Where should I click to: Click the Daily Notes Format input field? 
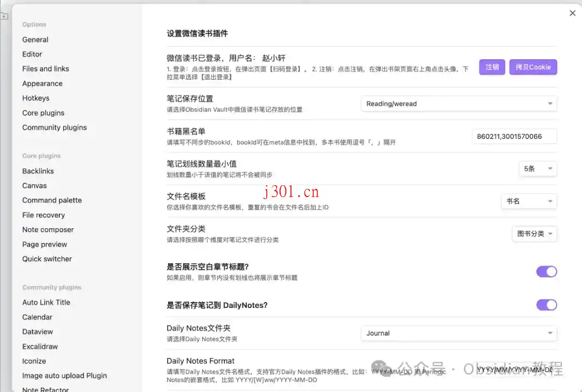[515, 370]
